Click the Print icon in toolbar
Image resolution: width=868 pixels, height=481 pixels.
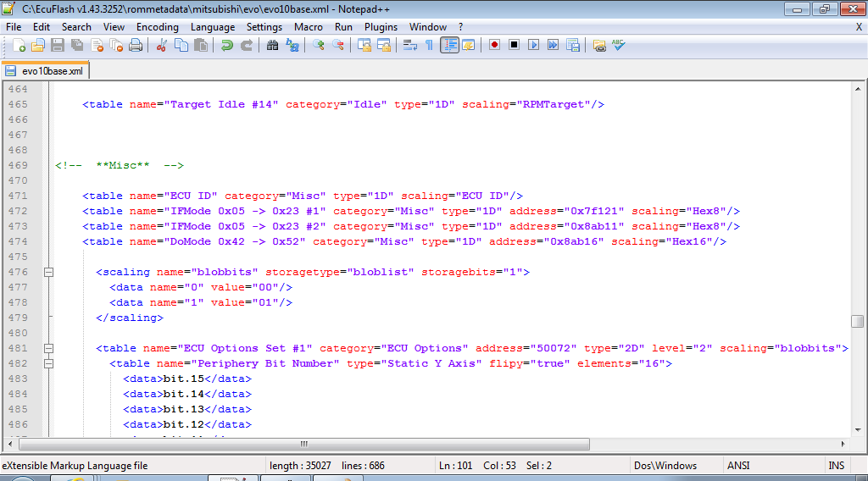click(135, 45)
